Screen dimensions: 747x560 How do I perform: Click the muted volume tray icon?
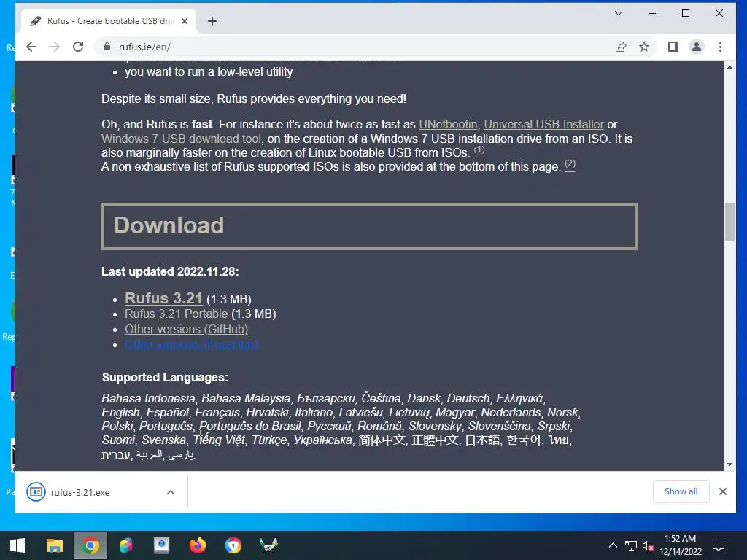[648, 545]
